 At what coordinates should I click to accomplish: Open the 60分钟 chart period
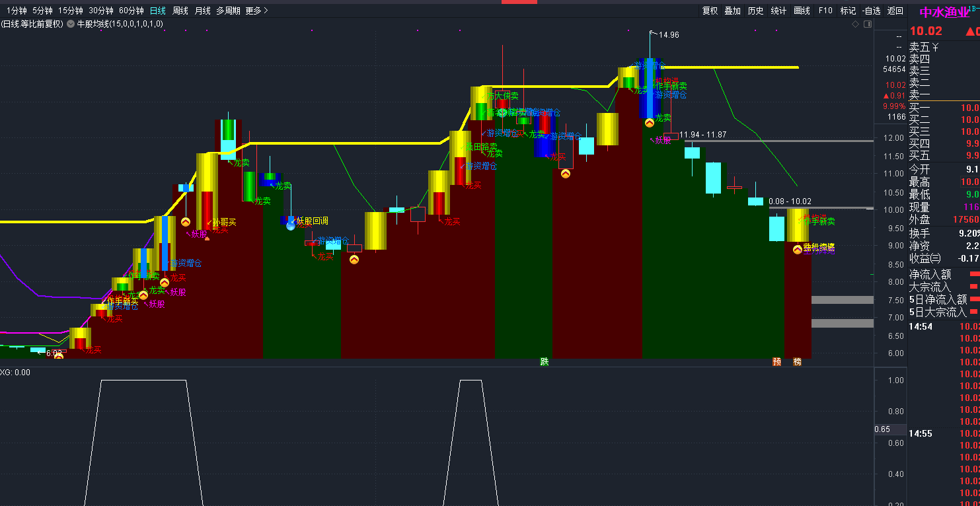pyautogui.click(x=131, y=11)
